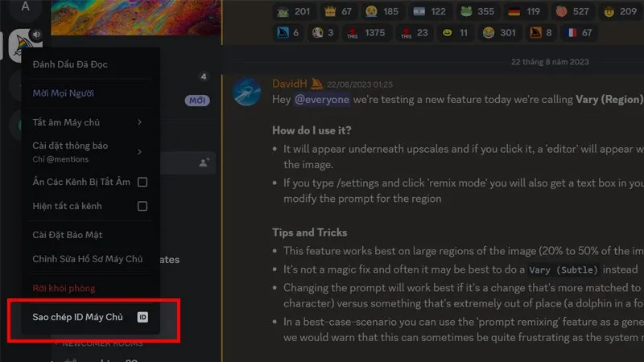Select 'Đánh Dấu Đã Đọc' menu entry

click(x=90, y=64)
